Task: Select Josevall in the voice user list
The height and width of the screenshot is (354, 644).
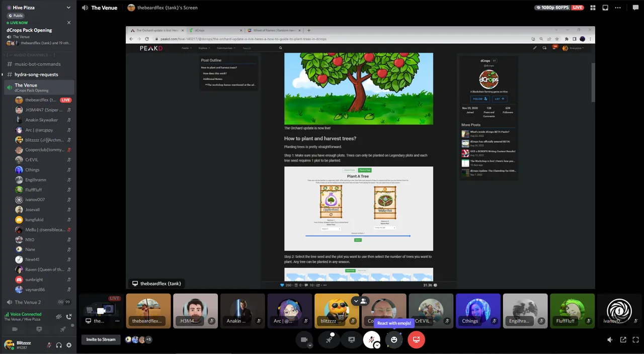Action: pos(43,210)
